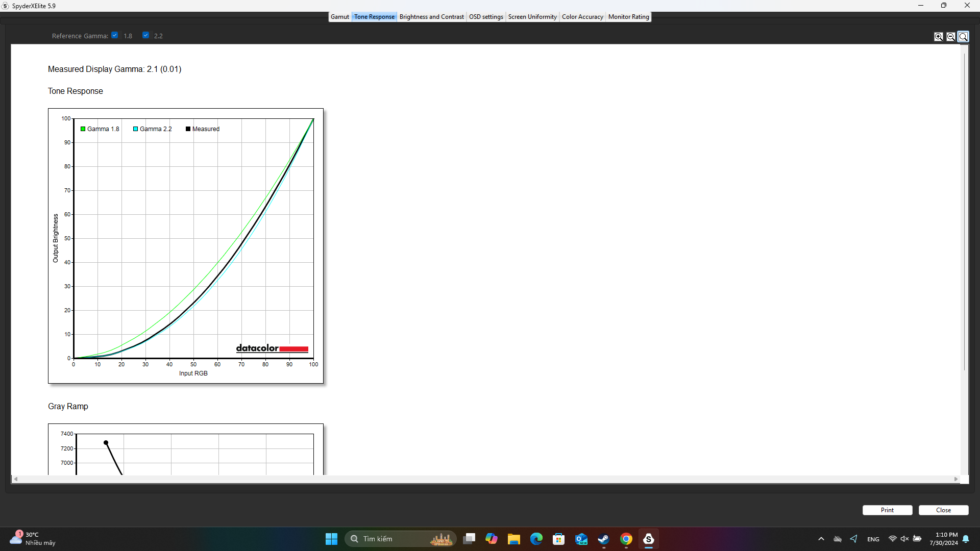Open SpyderXElite application menu
Screen dimensions: 980x551
[x=6, y=6]
